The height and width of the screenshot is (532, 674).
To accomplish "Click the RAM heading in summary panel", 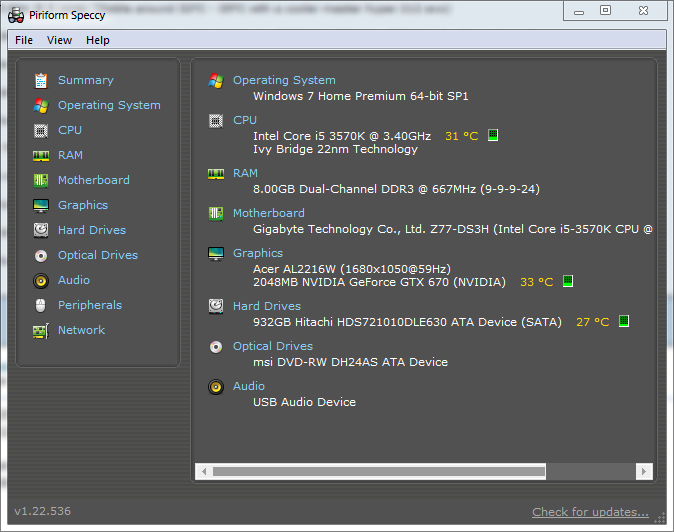I will tap(245, 173).
